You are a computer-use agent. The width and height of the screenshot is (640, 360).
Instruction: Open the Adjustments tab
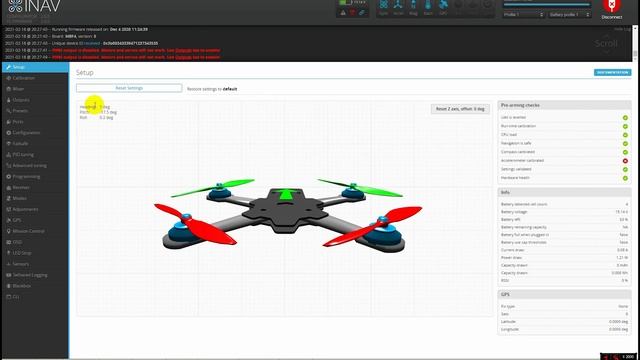coord(35,209)
